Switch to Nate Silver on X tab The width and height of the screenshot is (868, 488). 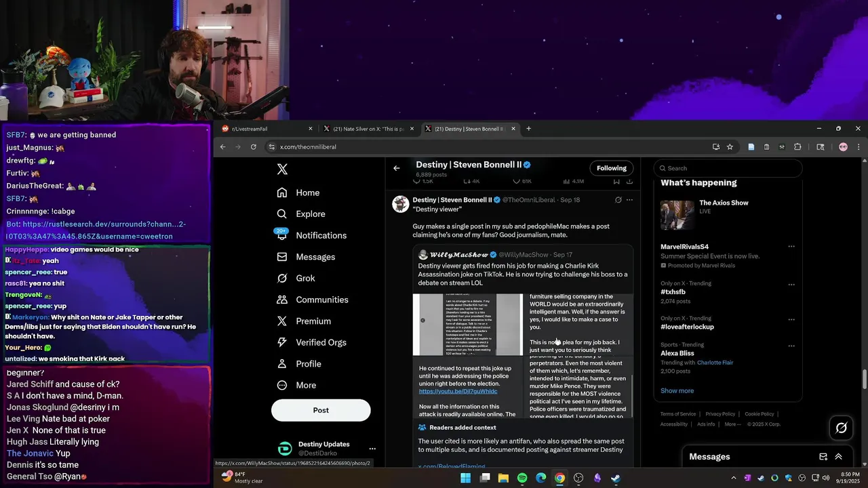368,129
